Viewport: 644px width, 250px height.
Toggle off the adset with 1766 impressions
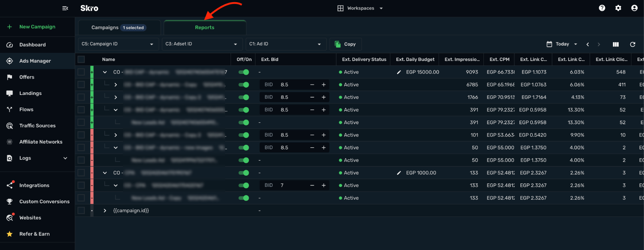(243, 98)
